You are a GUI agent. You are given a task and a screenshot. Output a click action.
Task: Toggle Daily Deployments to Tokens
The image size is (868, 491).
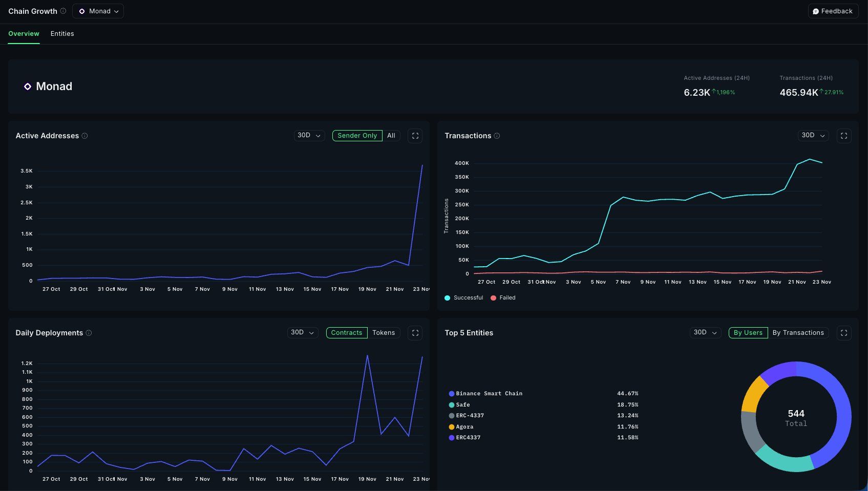(384, 333)
